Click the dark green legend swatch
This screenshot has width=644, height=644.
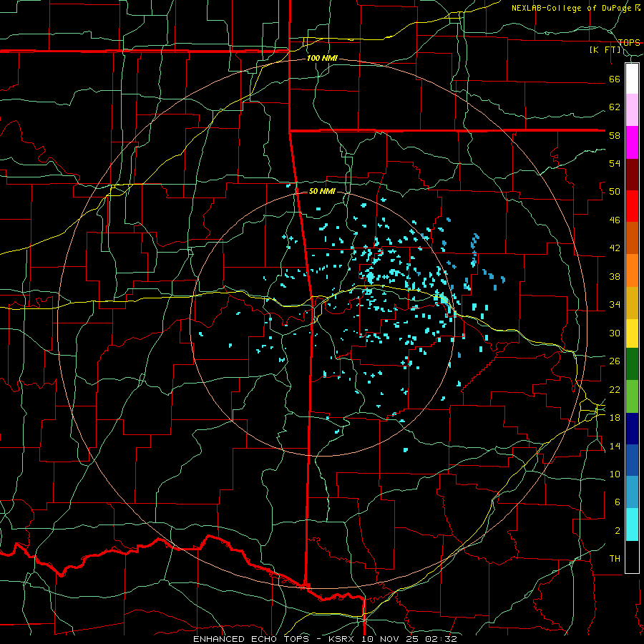tap(632, 364)
